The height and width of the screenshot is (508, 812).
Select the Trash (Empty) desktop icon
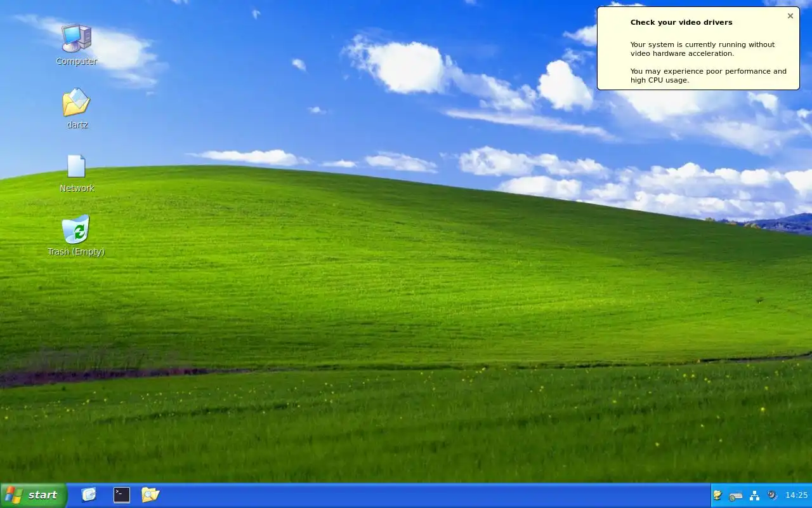76,236
